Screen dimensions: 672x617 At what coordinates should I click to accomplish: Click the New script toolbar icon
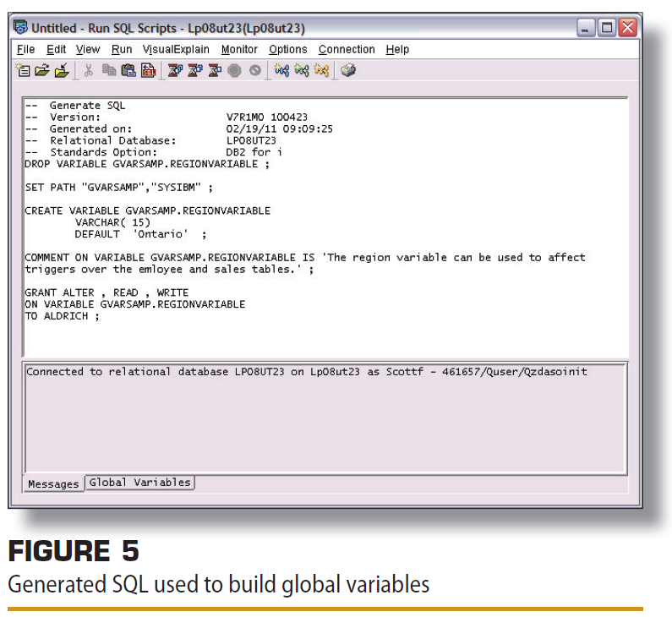click(23, 70)
